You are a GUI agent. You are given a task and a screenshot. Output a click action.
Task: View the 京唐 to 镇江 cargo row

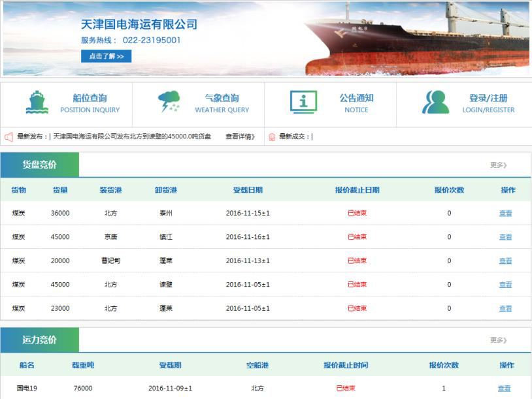pos(505,237)
